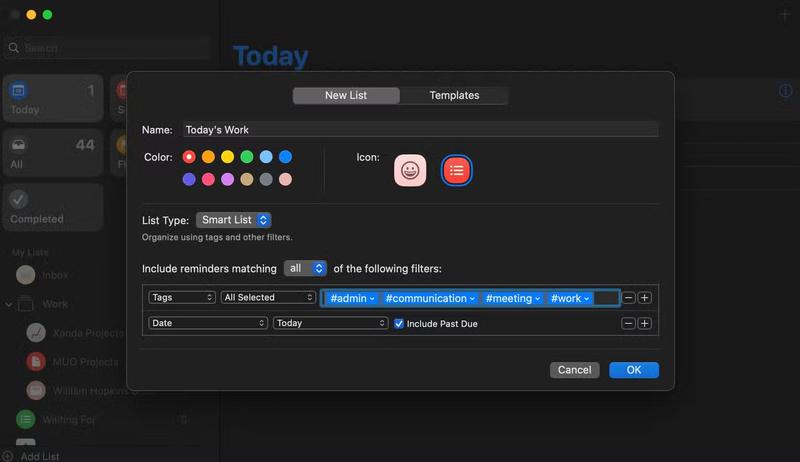The width and height of the screenshot is (800, 462).
Task: Click the sidebar Search field
Action: point(107,48)
